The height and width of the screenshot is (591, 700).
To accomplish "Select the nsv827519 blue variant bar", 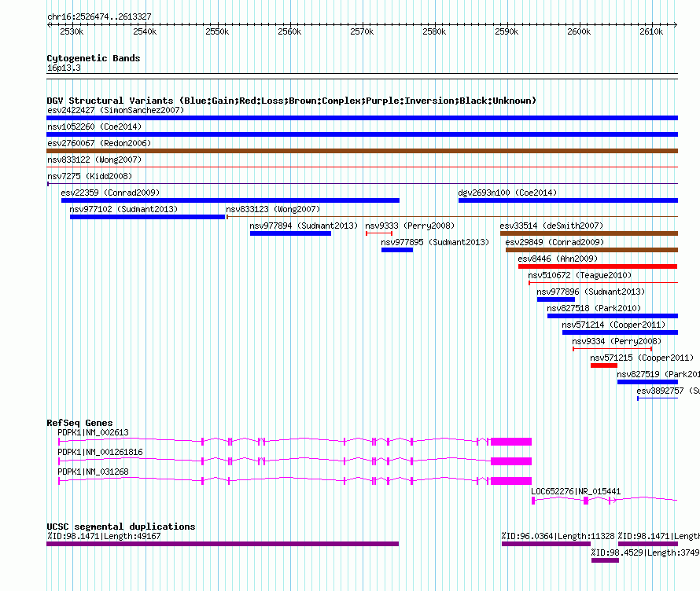I will (x=648, y=382).
